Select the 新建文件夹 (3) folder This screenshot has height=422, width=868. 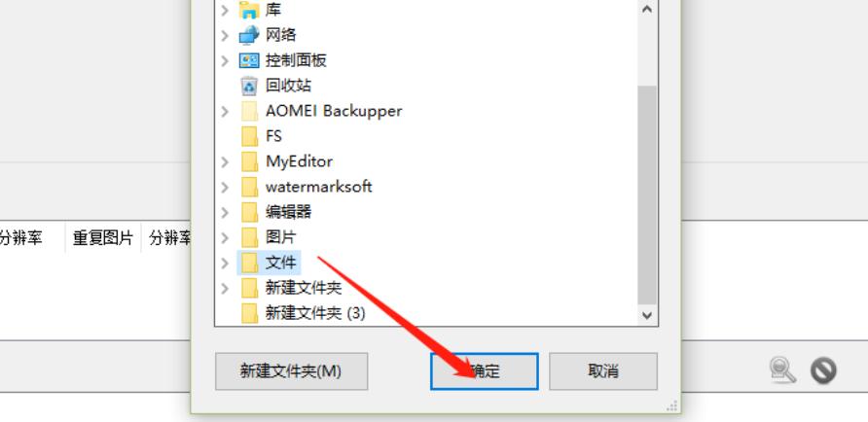304,314
